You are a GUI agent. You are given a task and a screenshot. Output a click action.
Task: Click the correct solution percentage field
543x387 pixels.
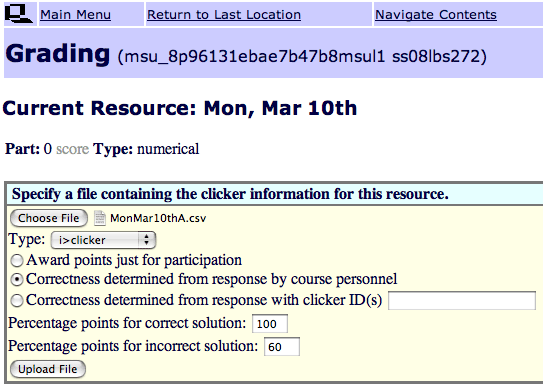(270, 324)
